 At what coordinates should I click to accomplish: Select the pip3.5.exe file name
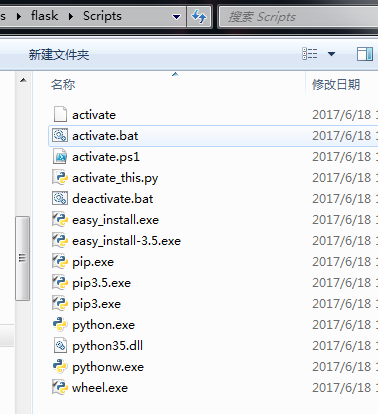coord(101,283)
